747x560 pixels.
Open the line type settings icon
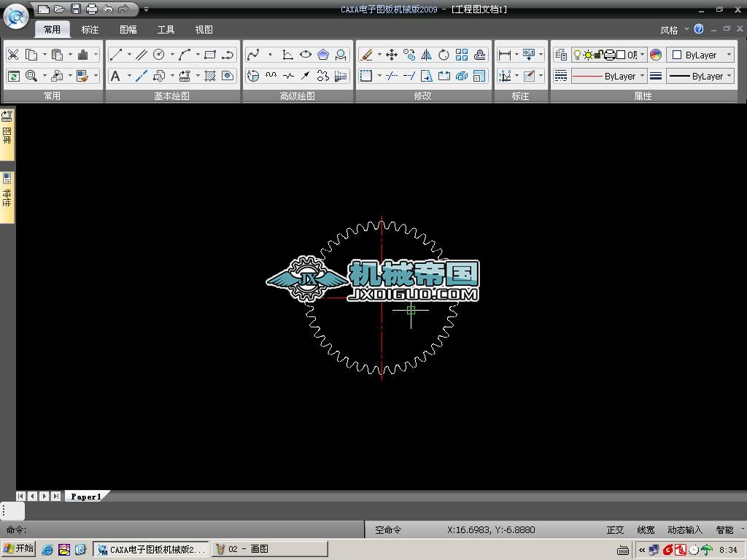point(561,76)
